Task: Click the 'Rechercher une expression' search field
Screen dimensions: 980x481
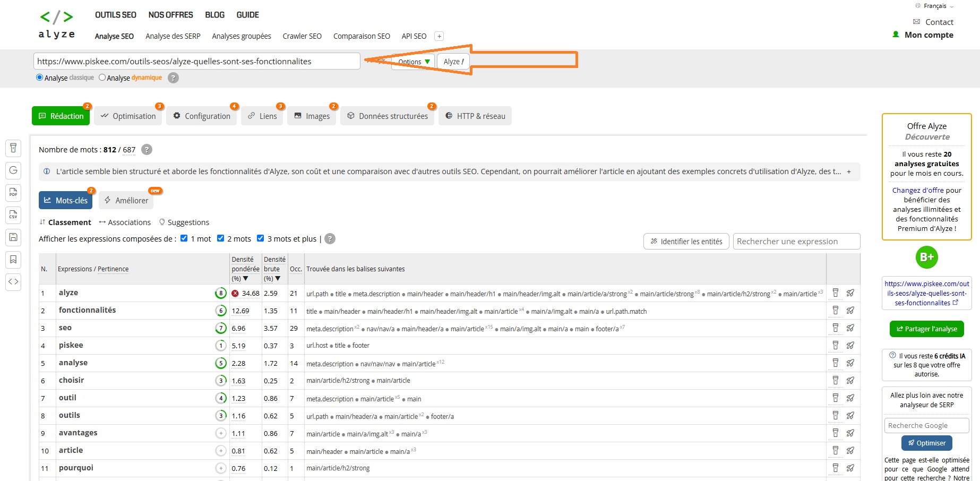Action: (796, 241)
